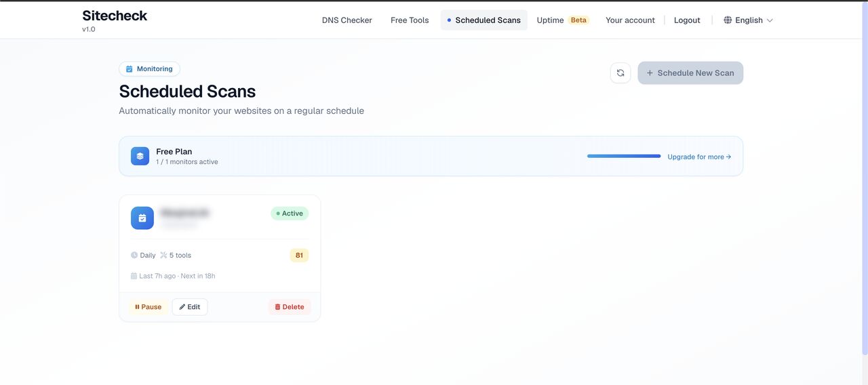The height and width of the screenshot is (385, 868).
Task: Click the calendar icon beside Last 7h ago
Action: tap(134, 276)
